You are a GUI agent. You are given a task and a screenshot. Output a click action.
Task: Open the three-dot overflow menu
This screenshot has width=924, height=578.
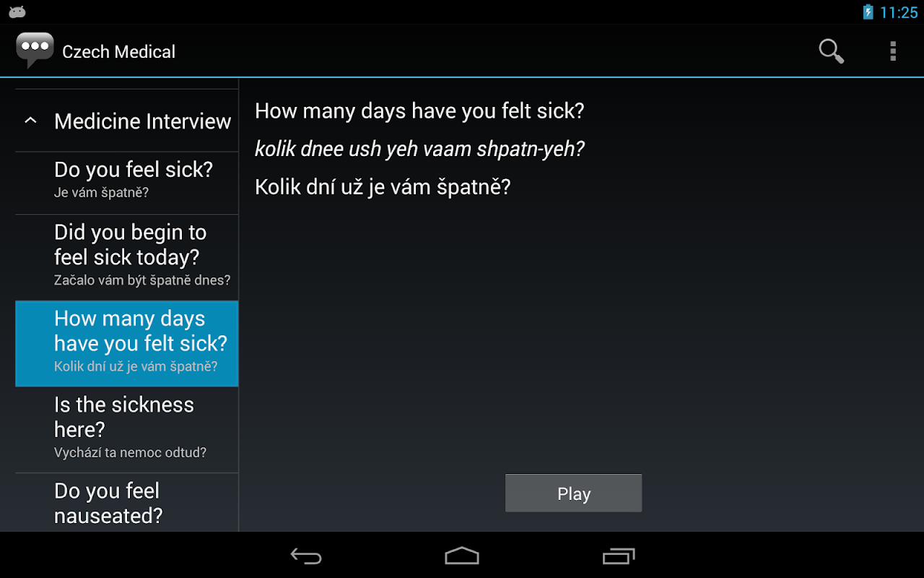(x=893, y=51)
